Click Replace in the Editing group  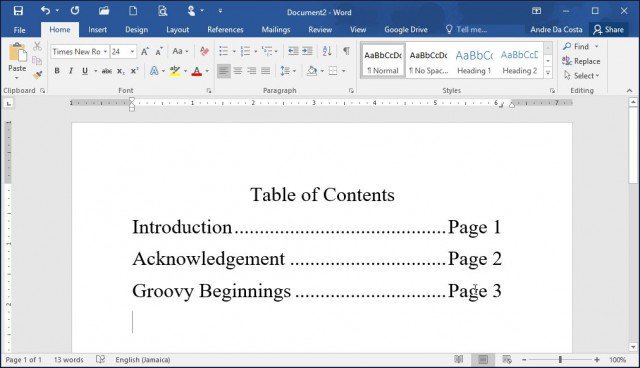(581, 61)
